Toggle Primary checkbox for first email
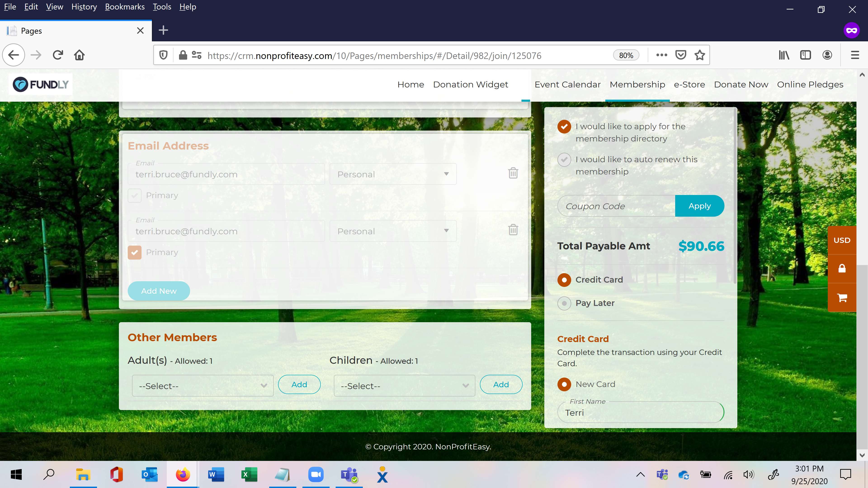 point(134,195)
